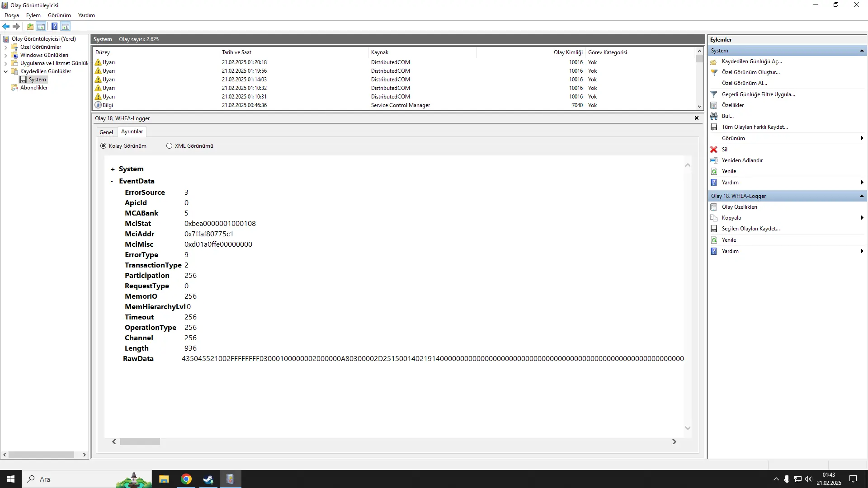Open saved log icon in Eylemler
The width and height of the screenshot is (868, 488).
[x=714, y=61]
